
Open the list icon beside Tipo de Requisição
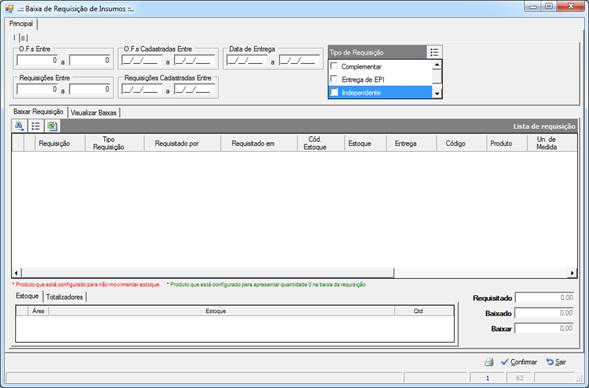coord(434,52)
